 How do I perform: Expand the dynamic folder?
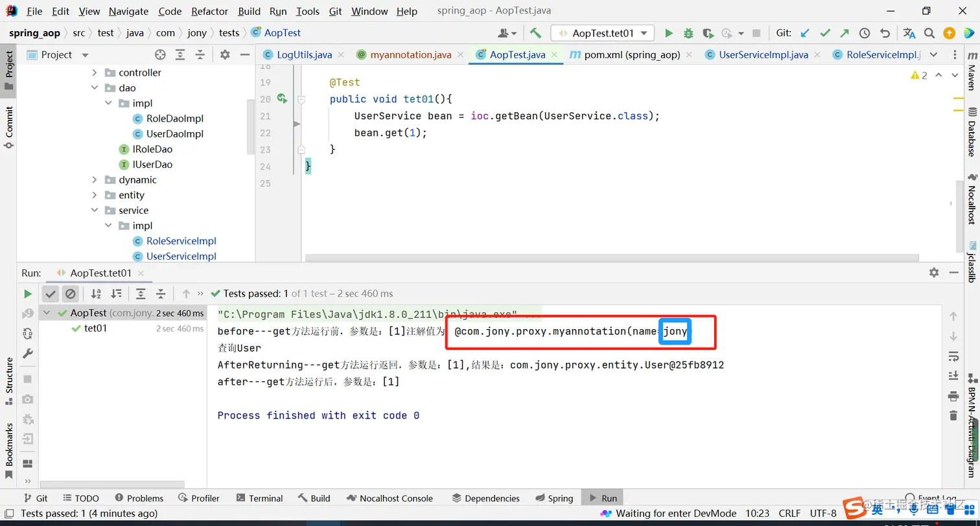[95, 180]
